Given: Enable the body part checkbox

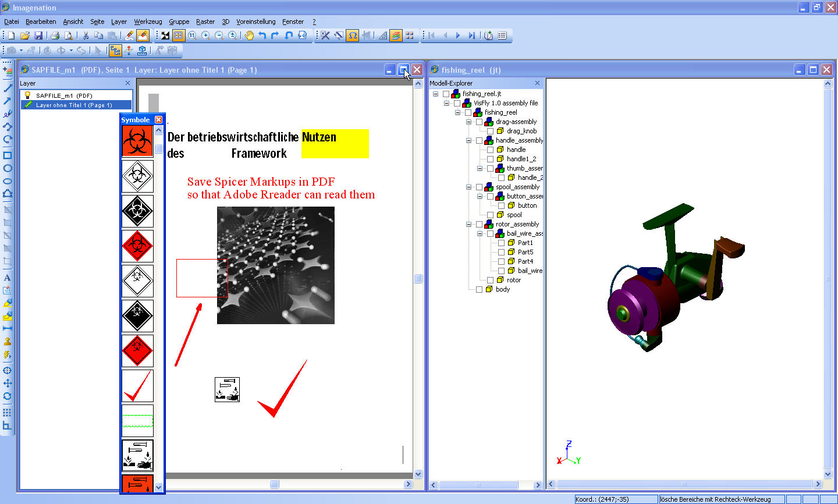Looking at the screenshot, I should 479,289.
